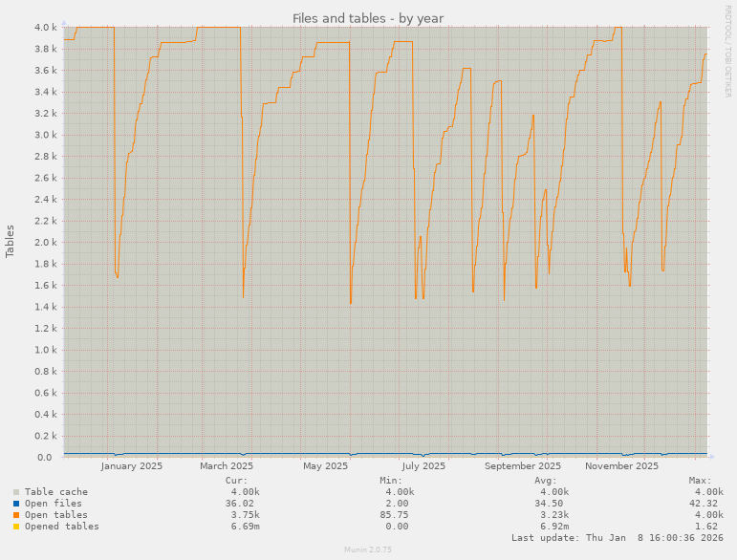
Task: Click the graph title 'Files and tables - by year'
Action: coord(367,18)
